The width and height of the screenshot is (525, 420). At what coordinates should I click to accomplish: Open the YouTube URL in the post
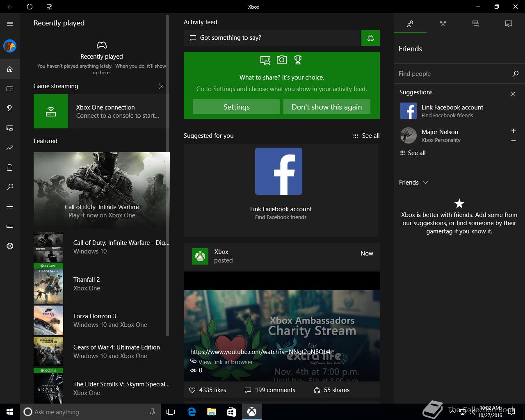click(x=260, y=352)
